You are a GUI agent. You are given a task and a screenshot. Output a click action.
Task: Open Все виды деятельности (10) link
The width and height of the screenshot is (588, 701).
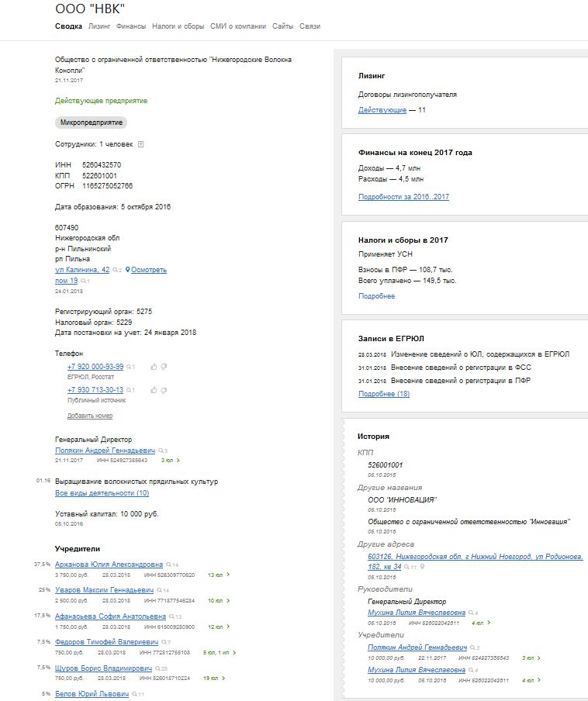(x=102, y=493)
